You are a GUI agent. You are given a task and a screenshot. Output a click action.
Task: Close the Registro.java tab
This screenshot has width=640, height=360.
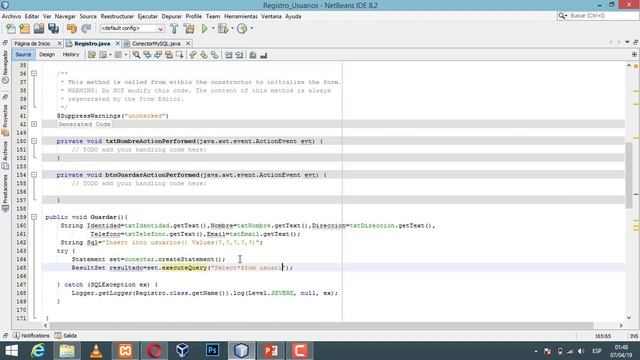point(118,43)
